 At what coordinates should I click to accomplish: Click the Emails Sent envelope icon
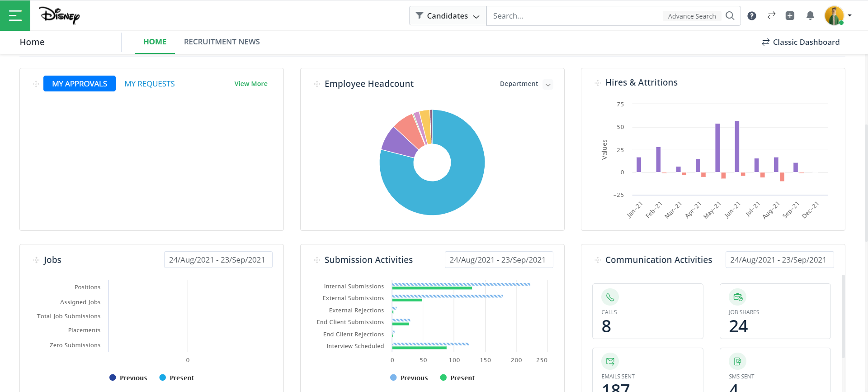[610, 361]
